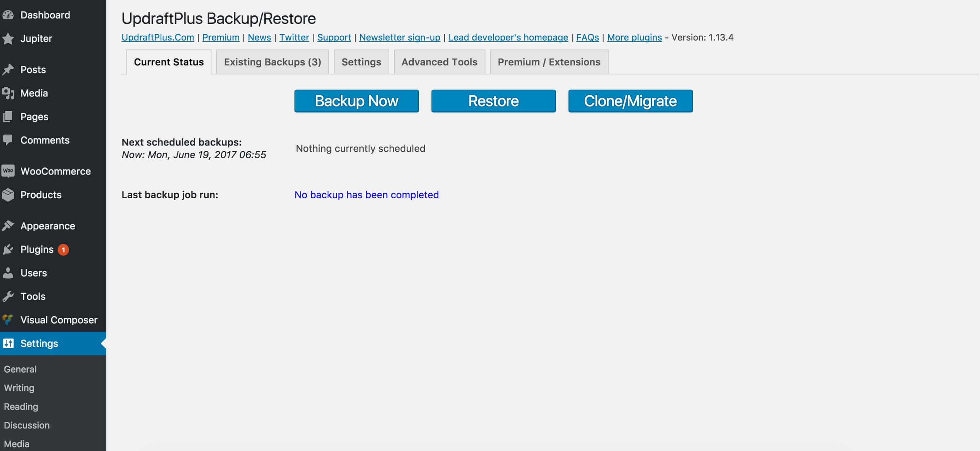Click the Tools wrench icon
Screen dimensions: 980x451
[8, 297]
